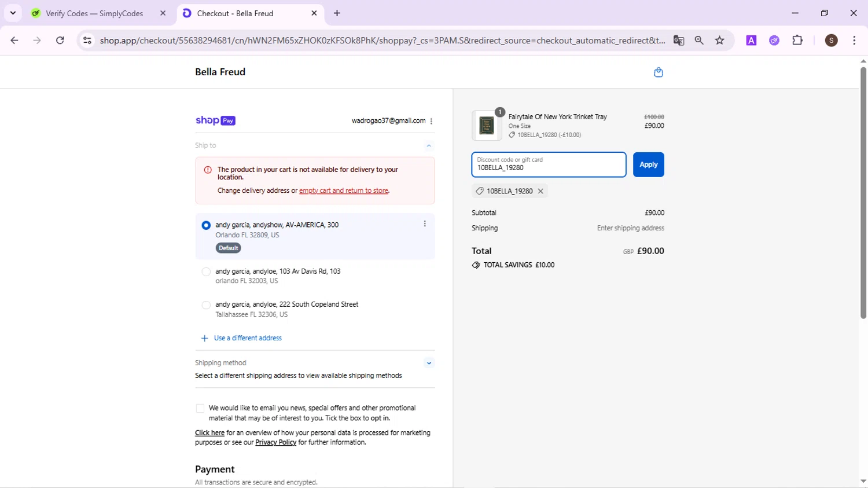The image size is (868, 488).
Task: Click empty cart and return to store link
Action: pos(344,190)
